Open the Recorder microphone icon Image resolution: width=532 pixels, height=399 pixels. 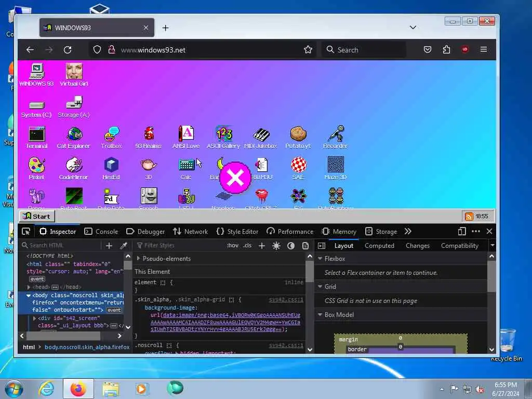[335, 137]
